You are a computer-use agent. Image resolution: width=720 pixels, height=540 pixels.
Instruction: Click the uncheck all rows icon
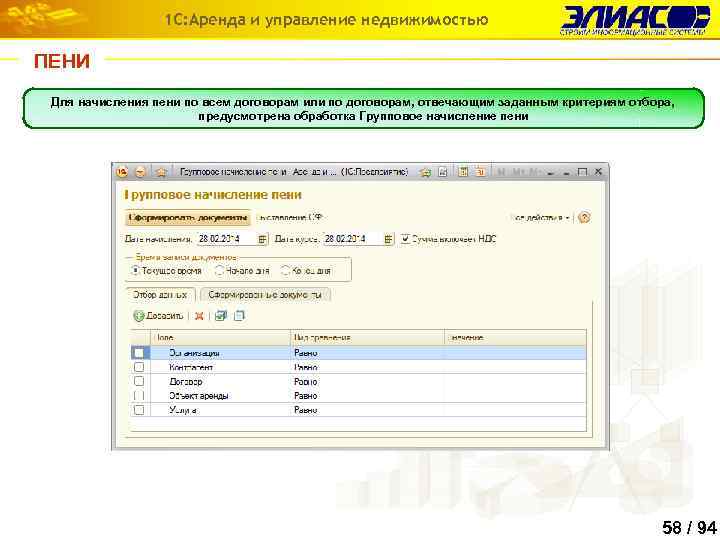coord(239,316)
